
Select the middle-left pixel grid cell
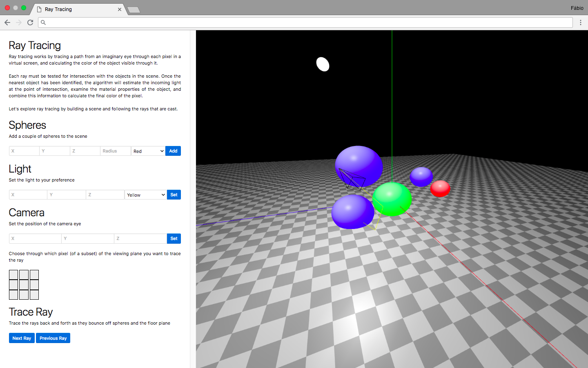point(13,285)
